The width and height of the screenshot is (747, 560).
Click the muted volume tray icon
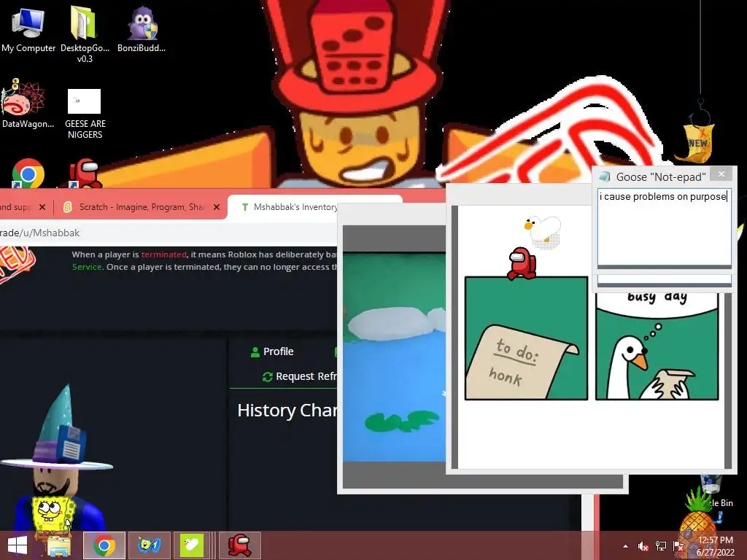(643, 546)
